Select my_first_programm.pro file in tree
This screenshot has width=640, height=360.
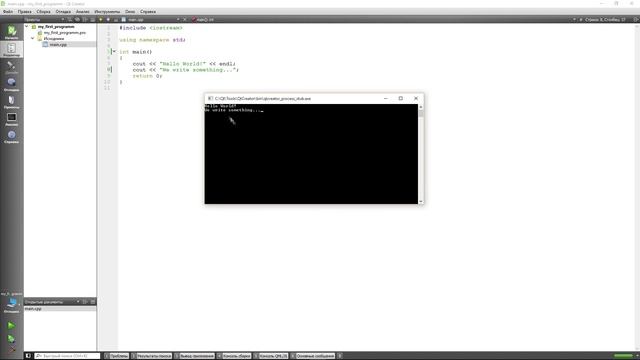coord(64,33)
